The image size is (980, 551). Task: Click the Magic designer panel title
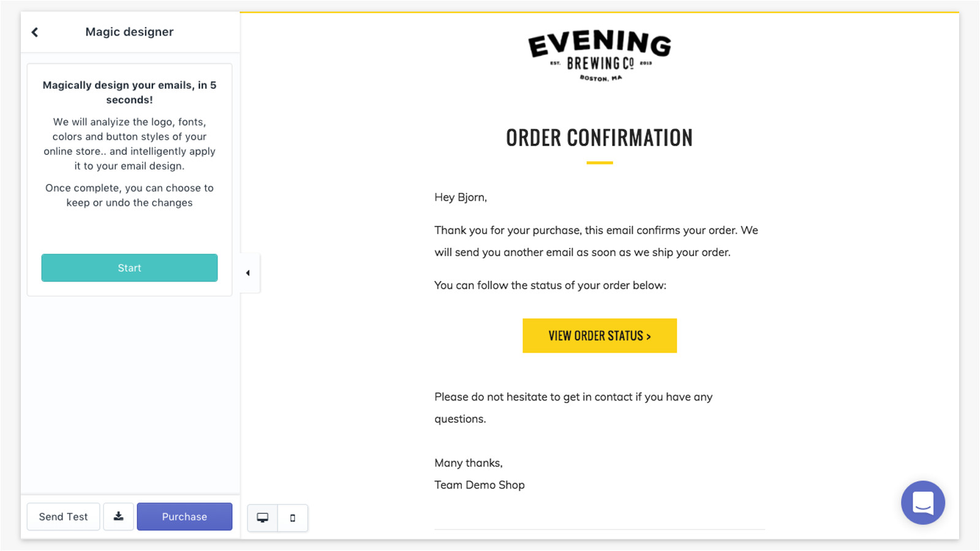pyautogui.click(x=129, y=32)
